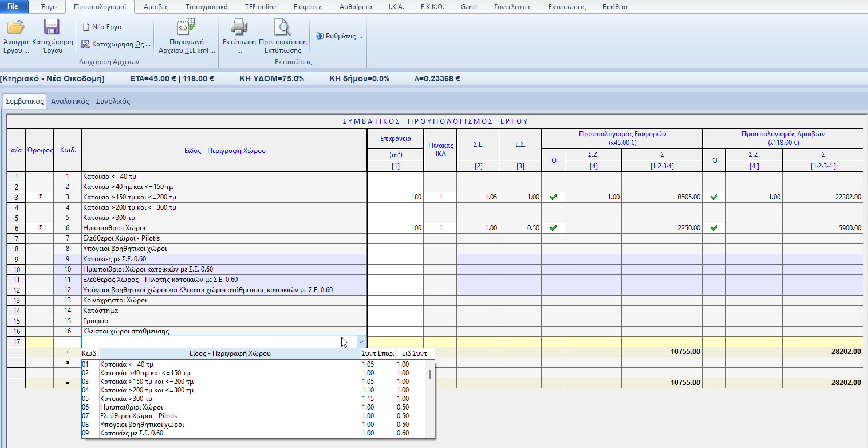Toggle contributions checkmark in row 3
Image resolution: width=868 pixels, height=448 pixels.
[x=553, y=197]
